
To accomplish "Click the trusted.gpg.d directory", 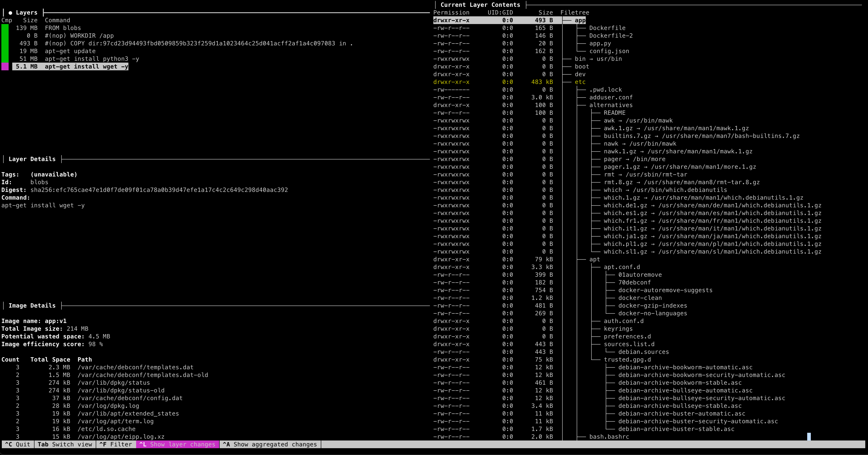I will pyautogui.click(x=627, y=360).
